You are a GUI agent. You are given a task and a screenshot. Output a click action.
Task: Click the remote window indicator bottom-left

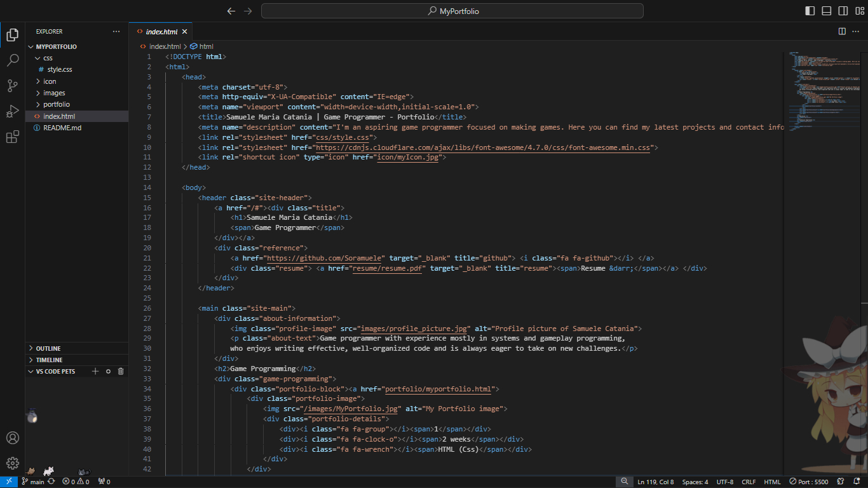[8, 482]
